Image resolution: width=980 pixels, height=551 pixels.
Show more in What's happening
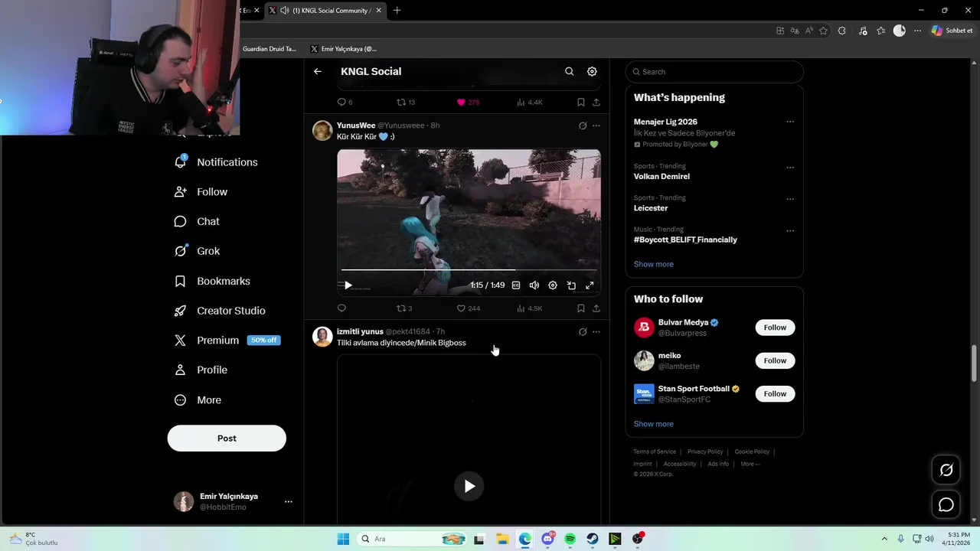(654, 264)
